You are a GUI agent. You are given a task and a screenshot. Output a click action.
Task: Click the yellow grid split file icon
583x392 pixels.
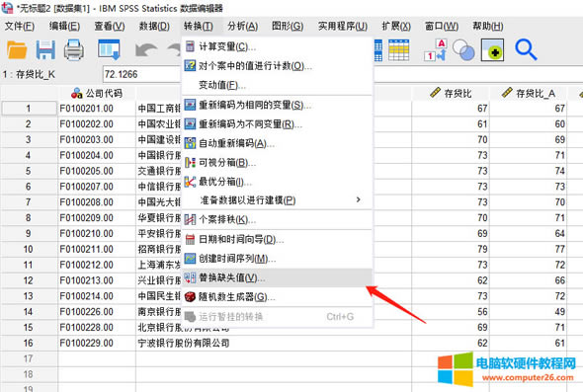[398, 49]
